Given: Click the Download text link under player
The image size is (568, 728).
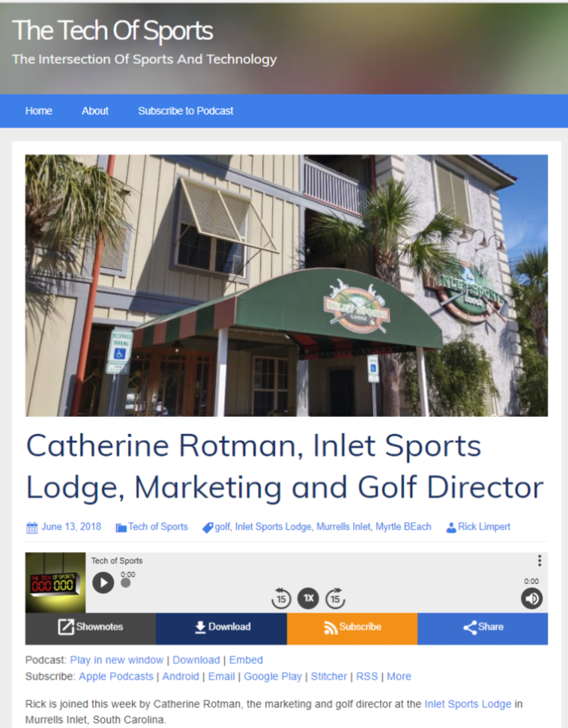Looking at the screenshot, I should (196, 660).
